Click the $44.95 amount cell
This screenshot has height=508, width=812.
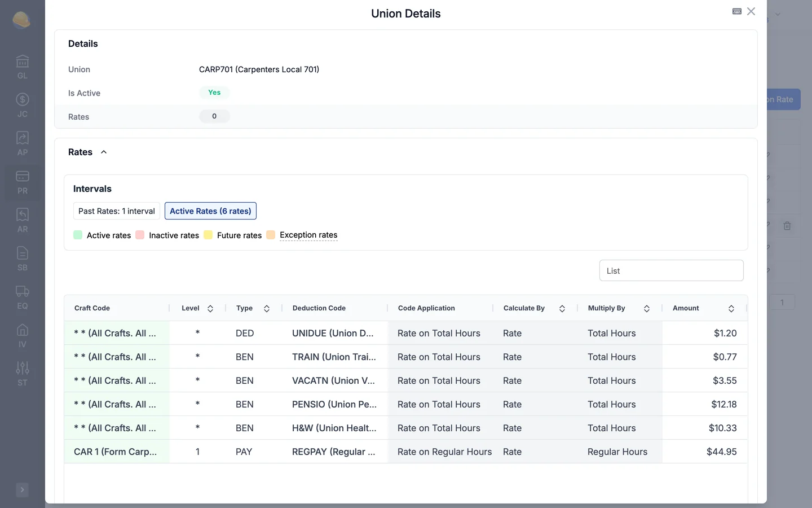pyautogui.click(x=705, y=452)
